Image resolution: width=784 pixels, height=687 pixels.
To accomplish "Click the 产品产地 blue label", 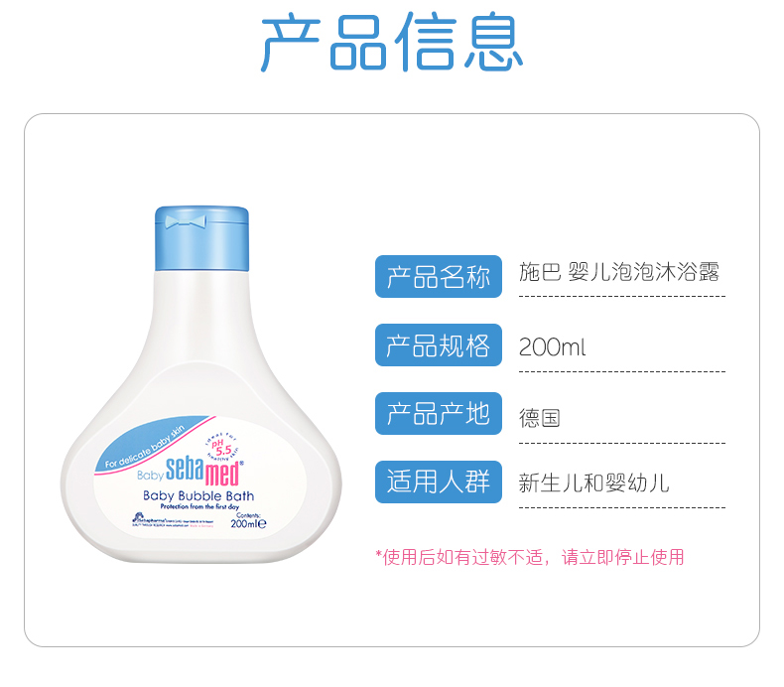I will pos(438,413).
